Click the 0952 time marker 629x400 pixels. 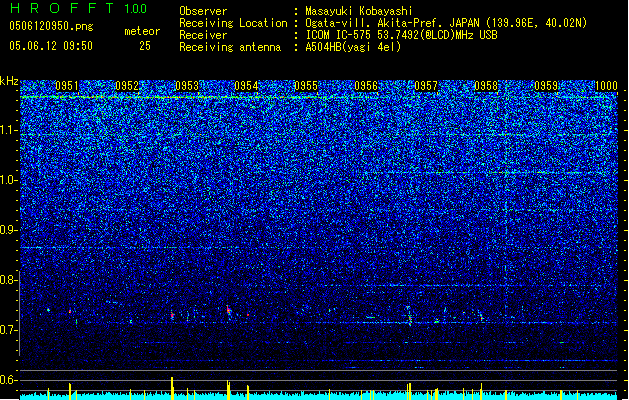pyautogui.click(x=127, y=86)
